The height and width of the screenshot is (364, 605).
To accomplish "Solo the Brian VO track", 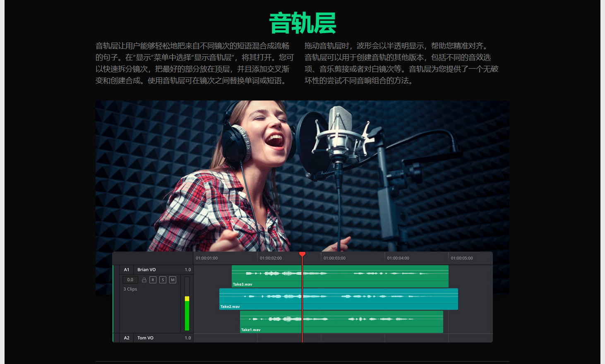I will 163,280.
